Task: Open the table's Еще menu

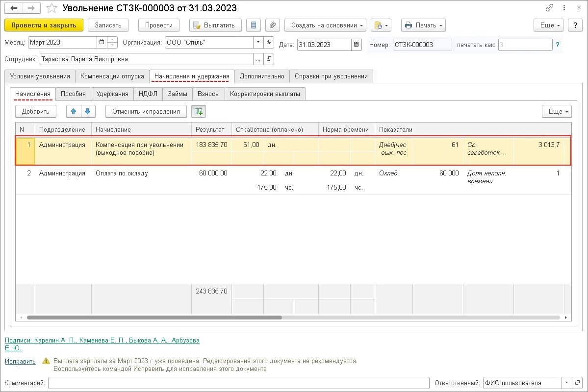Action: point(557,111)
